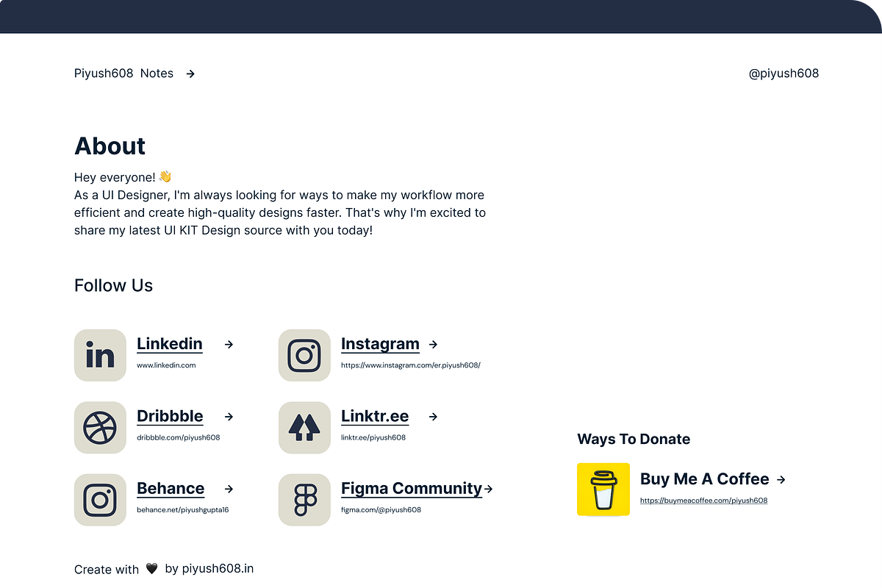Click the buymeacoffee.com/piyush608 URL
The height and width of the screenshot is (588, 882).
point(703,501)
